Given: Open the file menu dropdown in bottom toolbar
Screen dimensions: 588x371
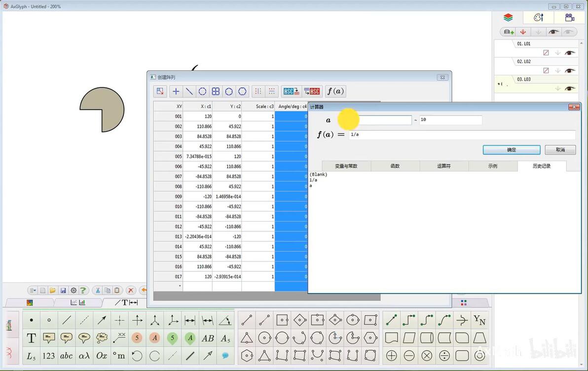Looking at the screenshot, I should (33, 291).
